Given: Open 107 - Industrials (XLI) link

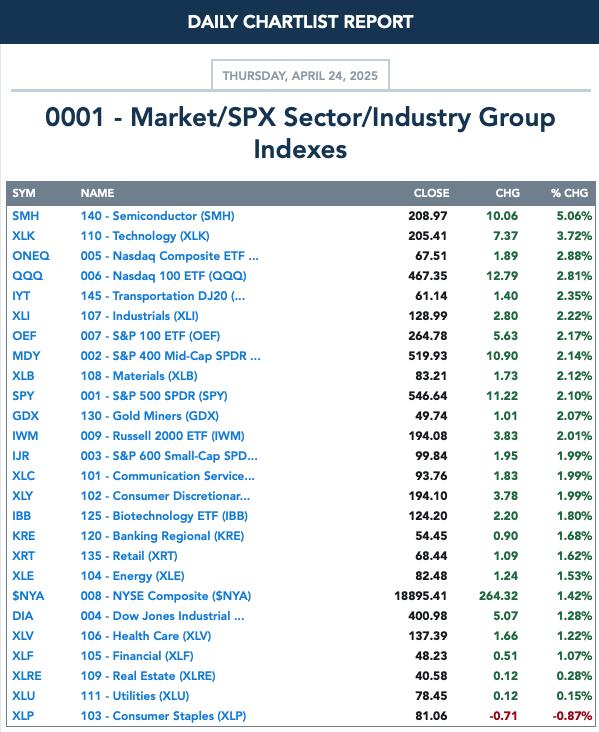Looking at the screenshot, I should tap(140, 316).
